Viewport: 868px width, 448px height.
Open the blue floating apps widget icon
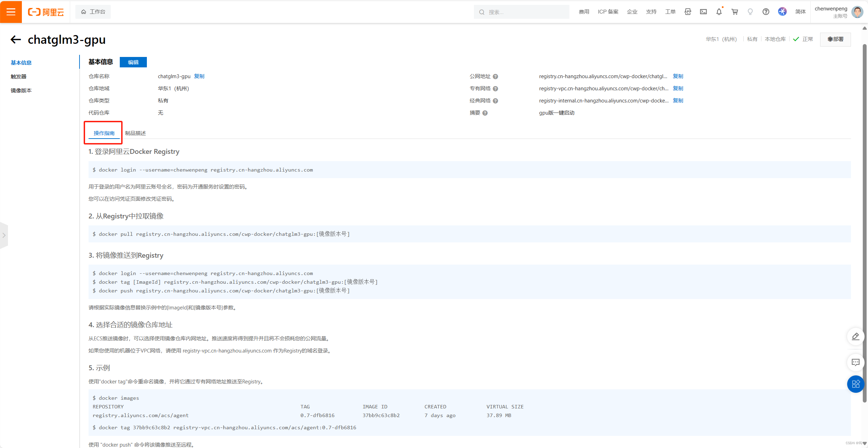[856, 384]
